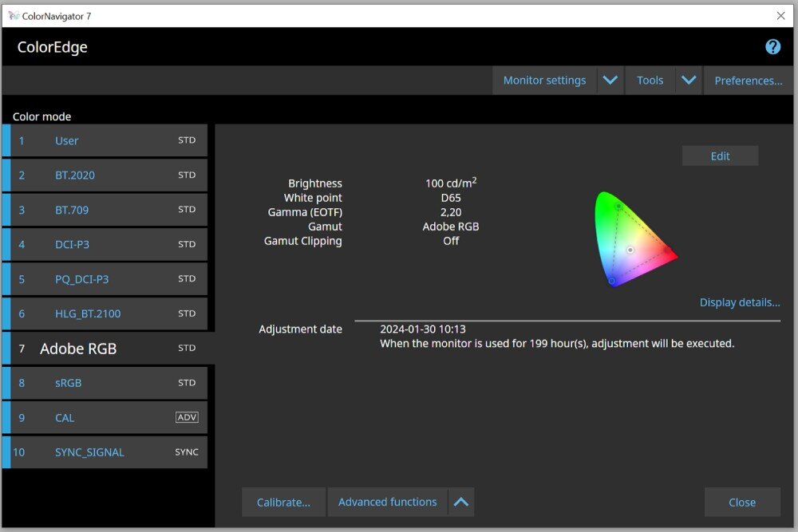Click the Edit button

click(720, 156)
